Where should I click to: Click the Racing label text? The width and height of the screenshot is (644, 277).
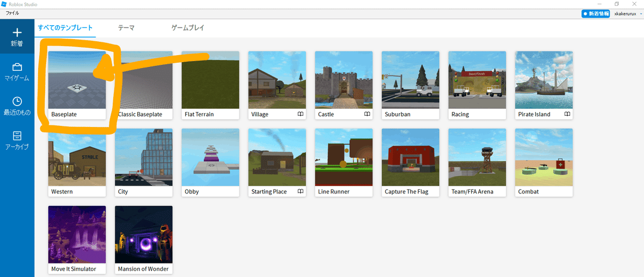460,115
